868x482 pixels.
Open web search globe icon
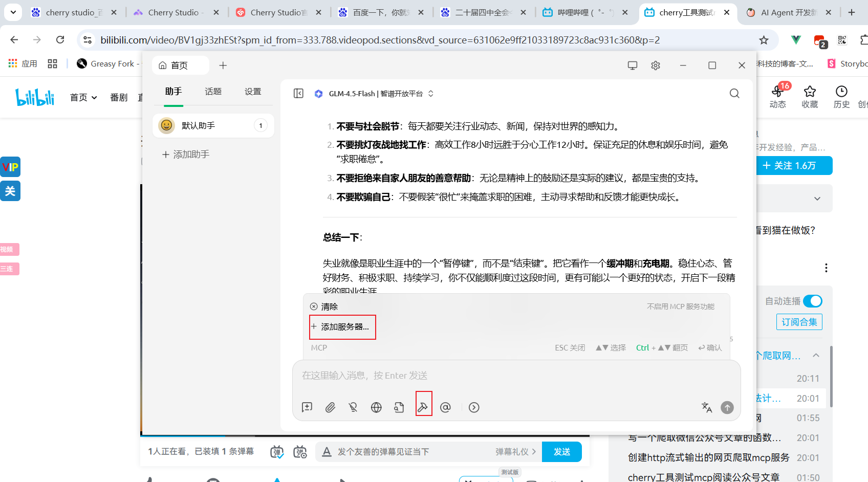pyautogui.click(x=376, y=407)
